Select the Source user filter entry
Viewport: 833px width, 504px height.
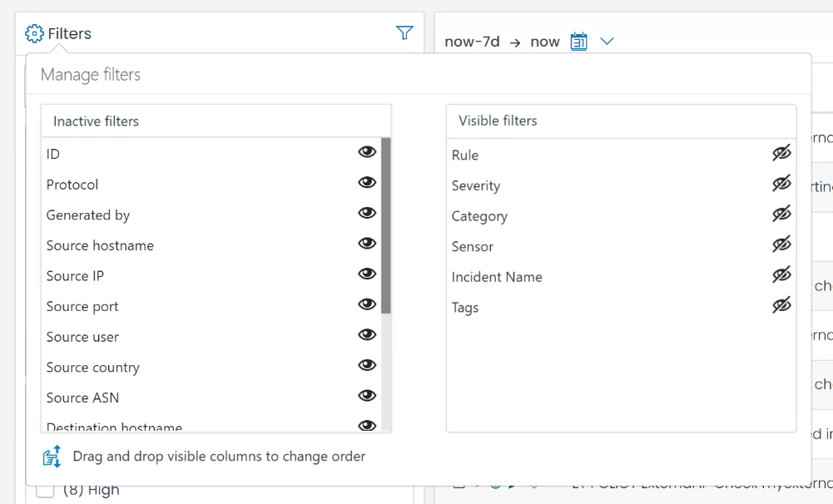click(x=82, y=337)
